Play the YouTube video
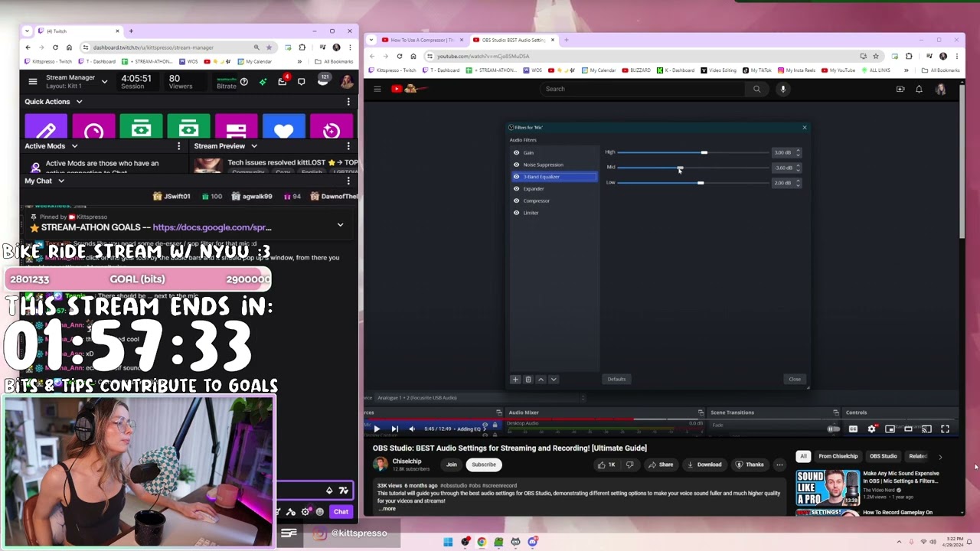Image resolution: width=980 pixels, height=551 pixels. click(x=376, y=429)
